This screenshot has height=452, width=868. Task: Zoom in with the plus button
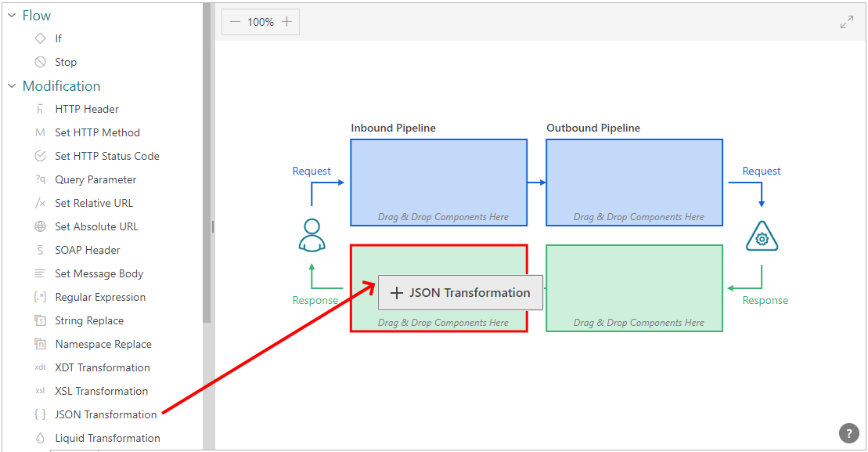286,22
